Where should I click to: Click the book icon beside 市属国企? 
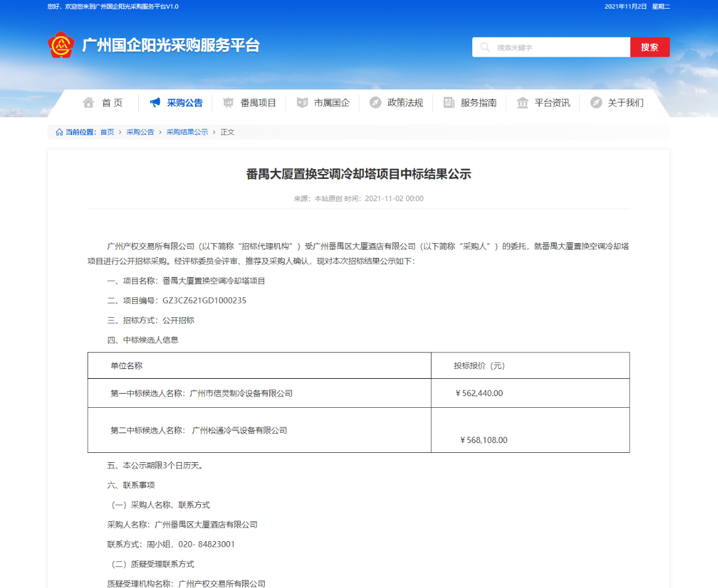tap(303, 102)
